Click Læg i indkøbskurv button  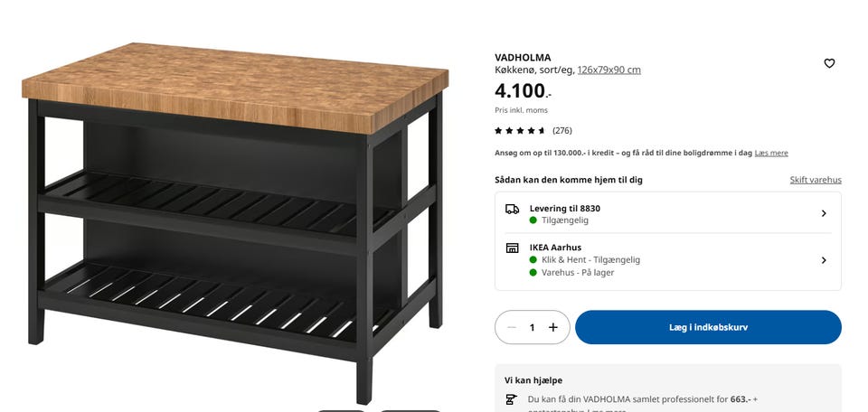pos(708,327)
